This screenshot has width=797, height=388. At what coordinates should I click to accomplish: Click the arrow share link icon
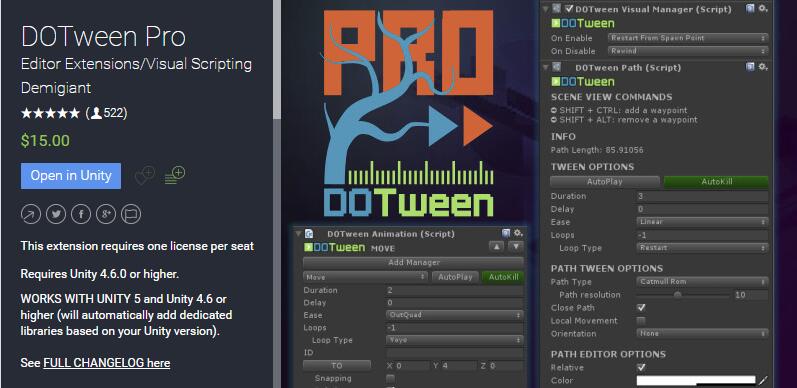[x=31, y=214]
